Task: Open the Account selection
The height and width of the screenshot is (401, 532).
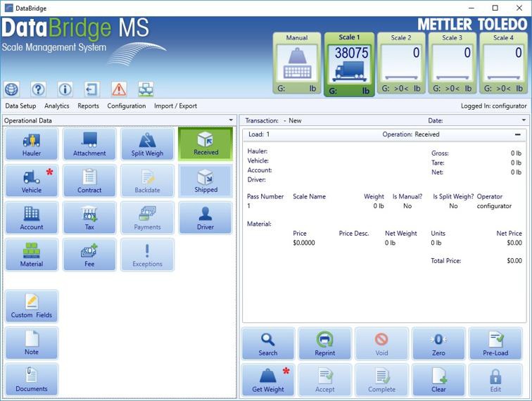Action: point(32,218)
